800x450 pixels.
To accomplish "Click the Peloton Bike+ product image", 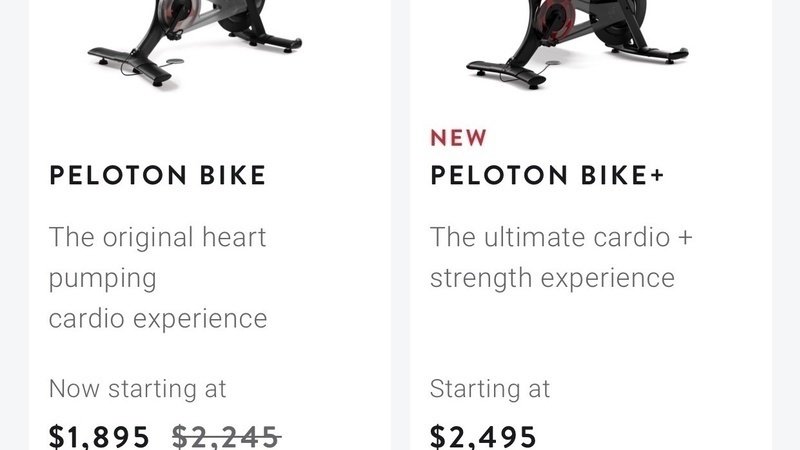I will [575, 40].
